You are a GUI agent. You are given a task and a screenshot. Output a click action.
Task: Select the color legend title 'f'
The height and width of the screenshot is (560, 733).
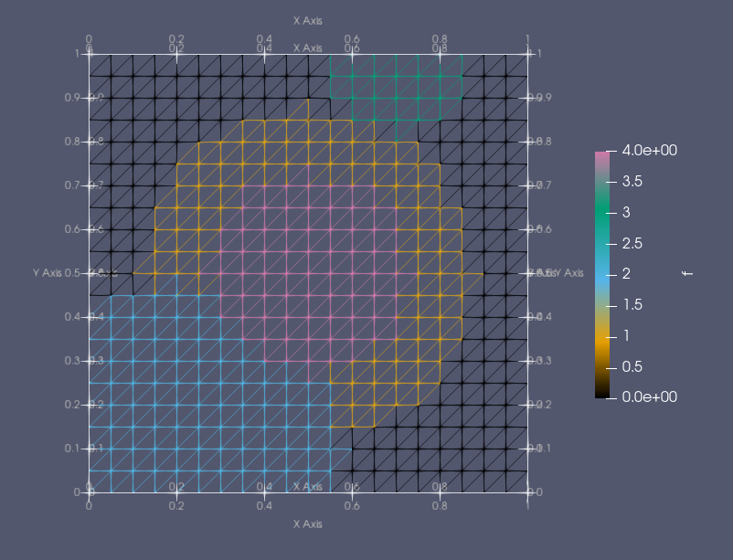(687, 273)
